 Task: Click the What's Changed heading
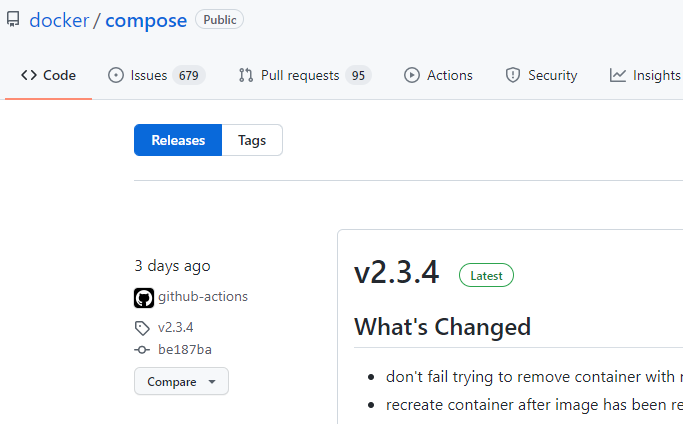[443, 327]
